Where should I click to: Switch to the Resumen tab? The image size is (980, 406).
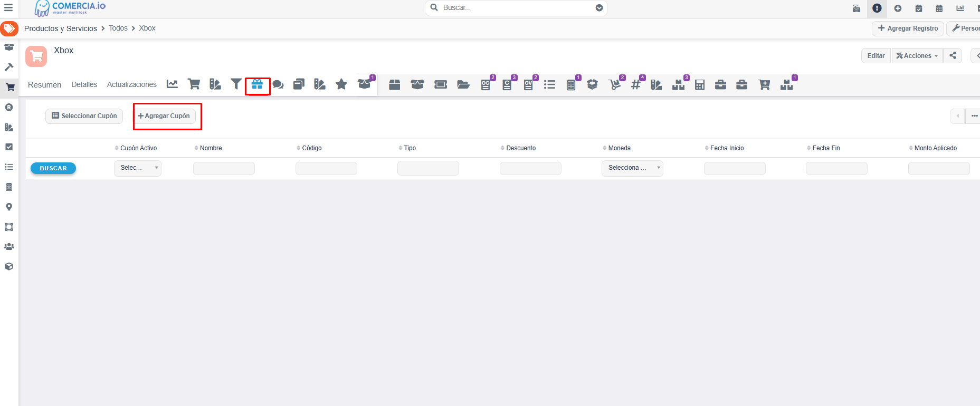[44, 85]
